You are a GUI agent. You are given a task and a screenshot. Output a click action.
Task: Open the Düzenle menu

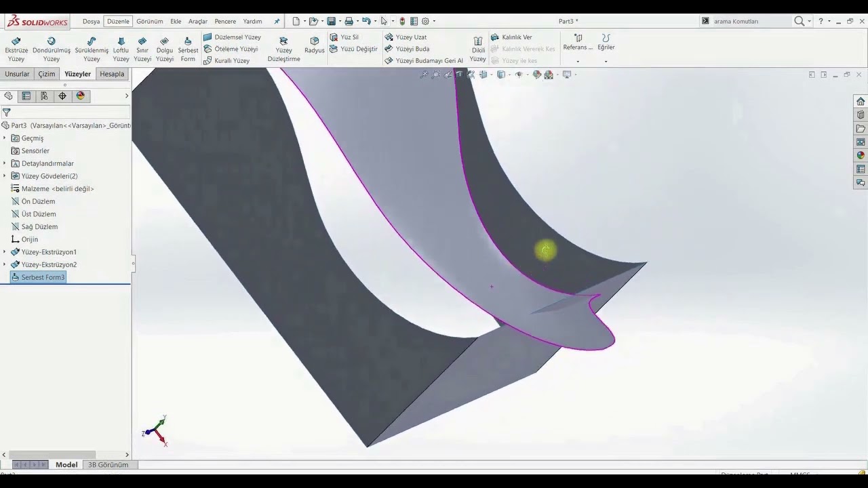118,21
